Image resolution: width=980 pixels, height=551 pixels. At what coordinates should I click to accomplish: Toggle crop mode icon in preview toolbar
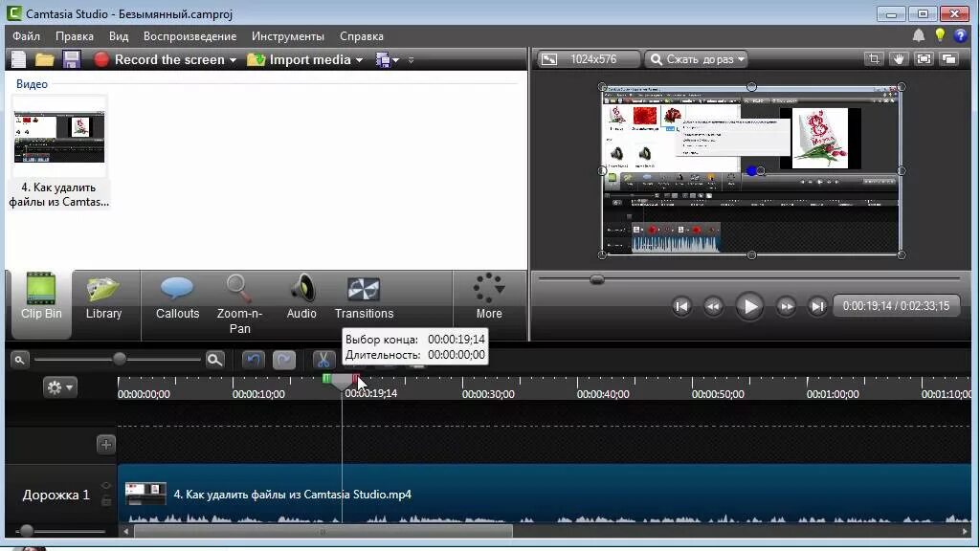point(875,59)
